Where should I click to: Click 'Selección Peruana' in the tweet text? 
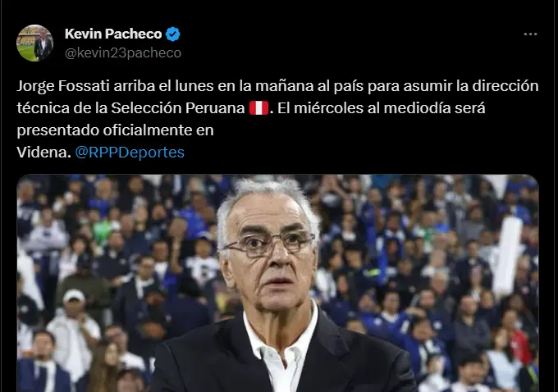(178, 108)
